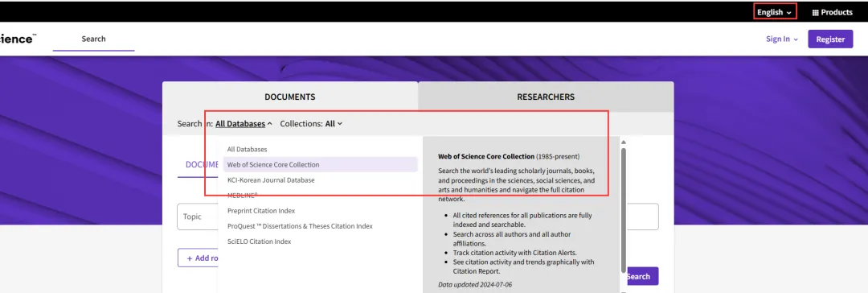Click the Topic field selector
Screen dimensions: 868x293
tap(198, 217)
